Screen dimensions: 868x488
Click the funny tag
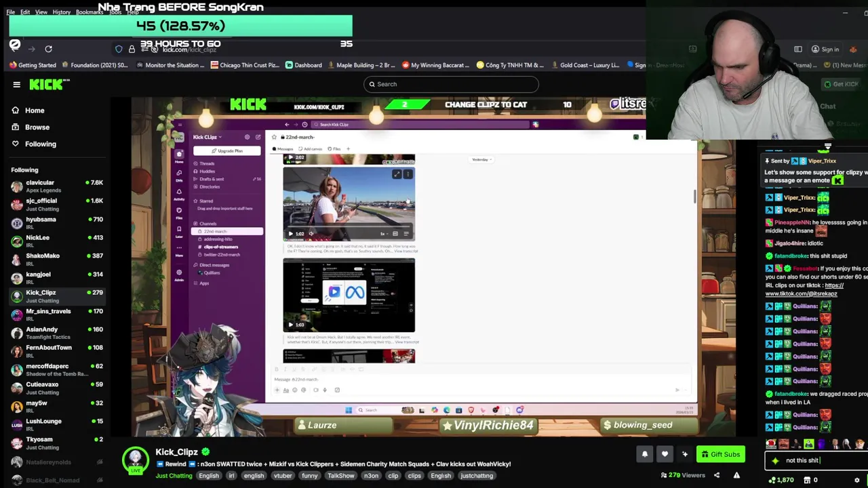tap(309, 476)
